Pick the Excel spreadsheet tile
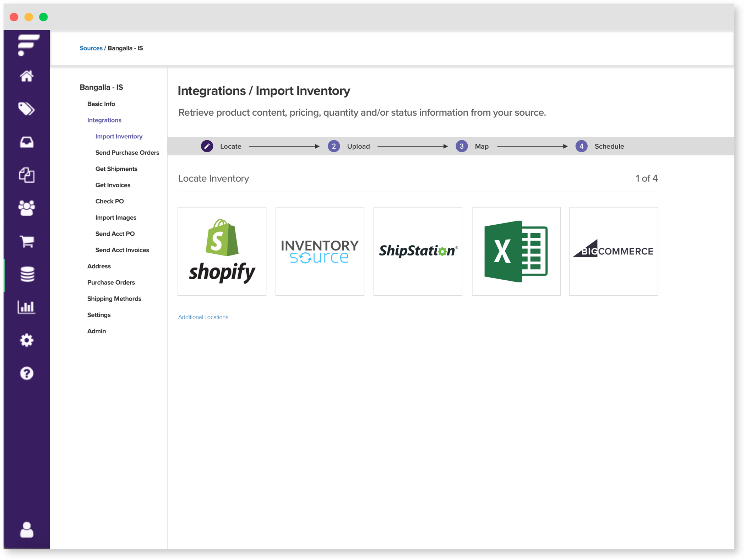This screenshot has width=745, height=560. tap(516, 251)
